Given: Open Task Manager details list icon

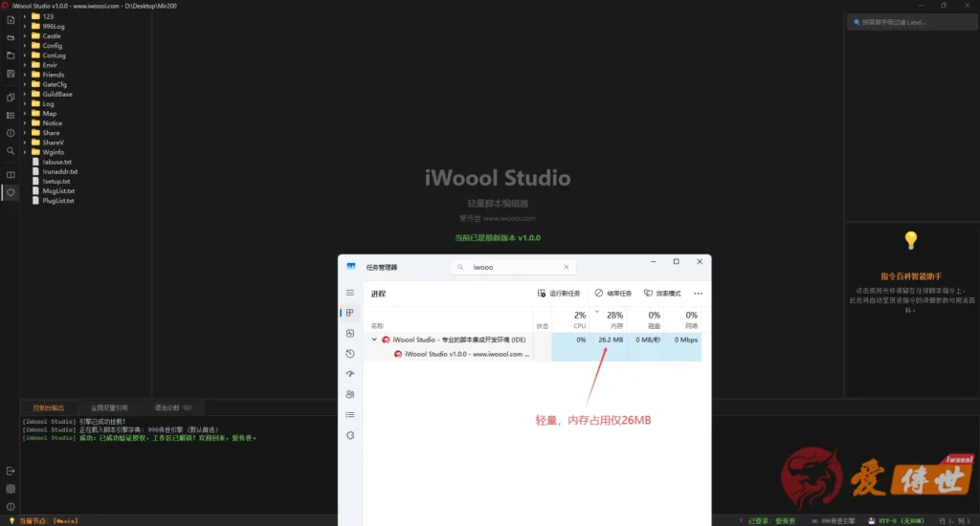Looking at the screenshot, I should 350,415.
